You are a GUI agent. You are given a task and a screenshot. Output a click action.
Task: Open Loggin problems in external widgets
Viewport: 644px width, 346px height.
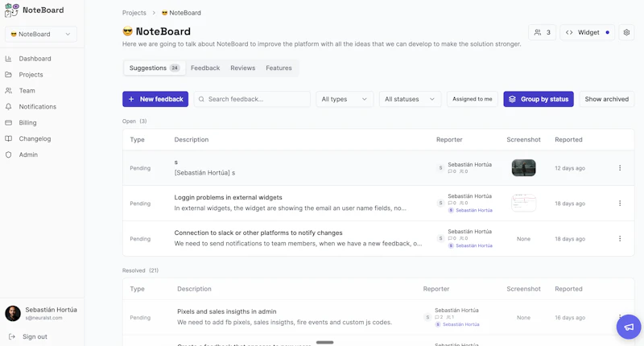pos(228,197)
